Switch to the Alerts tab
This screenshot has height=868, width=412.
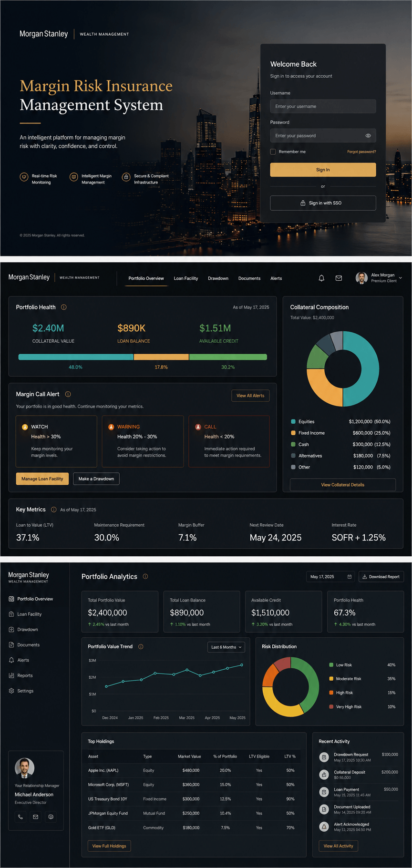click(276, 278)
